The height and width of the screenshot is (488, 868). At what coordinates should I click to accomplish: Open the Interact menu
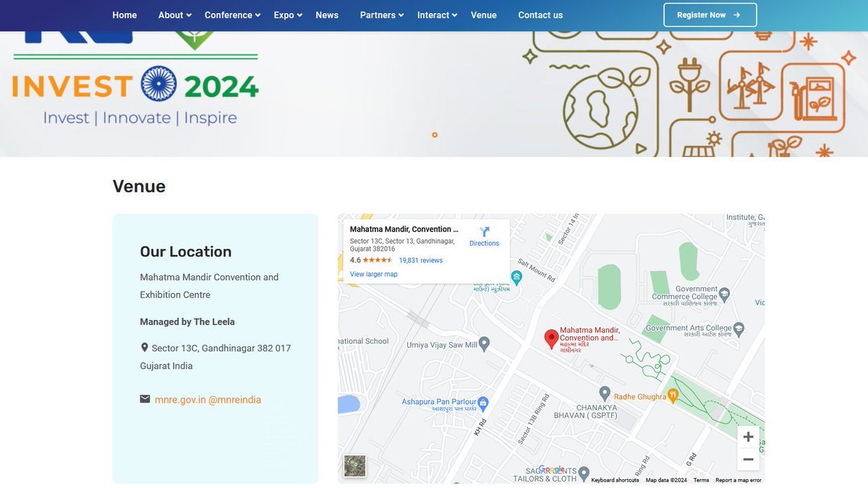coord(433,15)
